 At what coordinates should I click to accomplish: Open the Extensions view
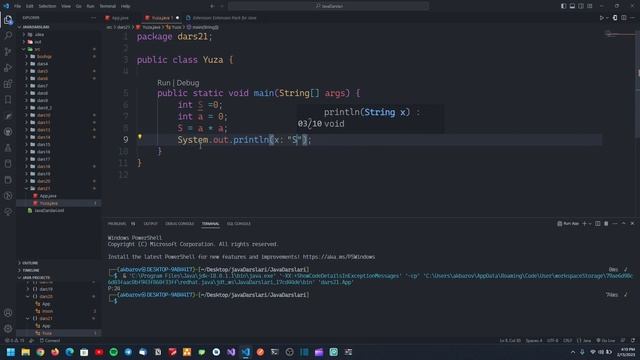click(8, 84)
